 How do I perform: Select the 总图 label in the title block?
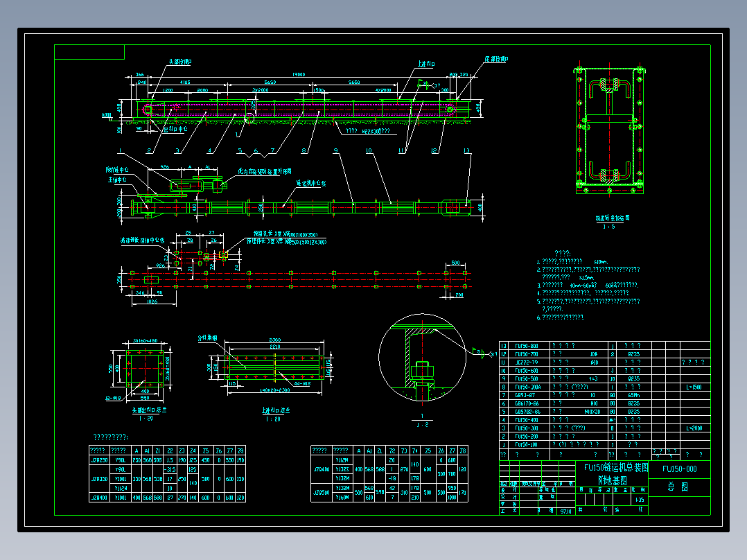[678, 487]
